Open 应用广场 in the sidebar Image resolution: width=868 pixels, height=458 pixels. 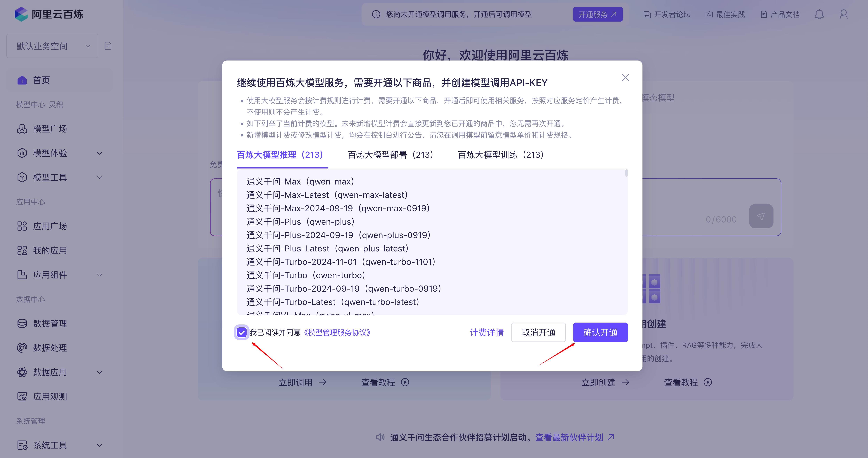(50, 226)
